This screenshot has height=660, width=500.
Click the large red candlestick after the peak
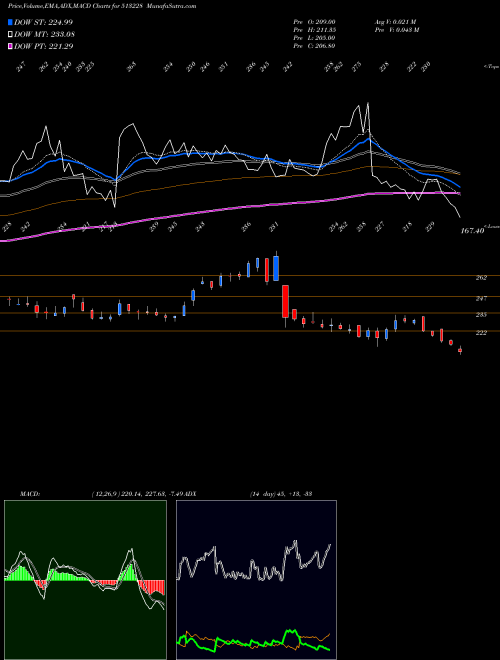[285, 301]
